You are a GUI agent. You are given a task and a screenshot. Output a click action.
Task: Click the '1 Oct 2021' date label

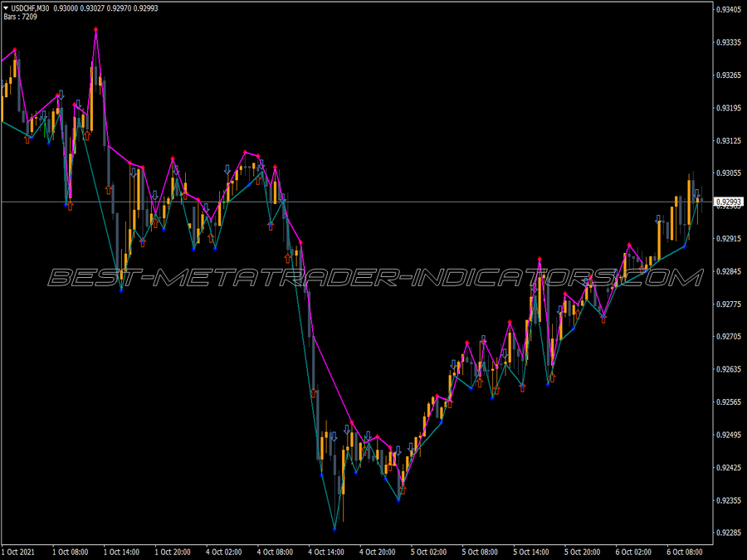(x=18, y=552)
